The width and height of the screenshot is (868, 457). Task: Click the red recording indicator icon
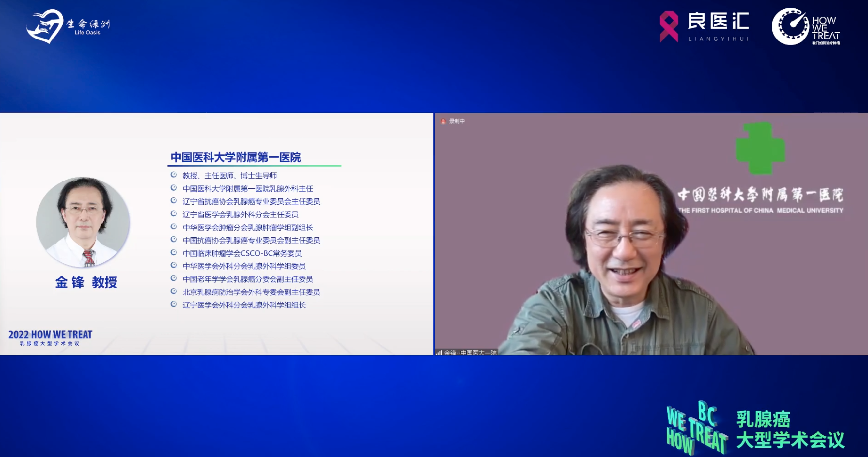point(443,121)
